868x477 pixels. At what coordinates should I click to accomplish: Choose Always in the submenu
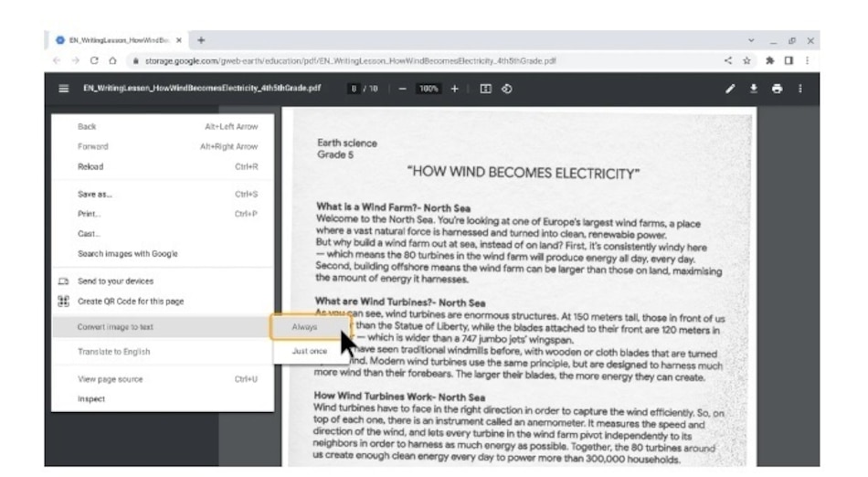tap(310, 327)
